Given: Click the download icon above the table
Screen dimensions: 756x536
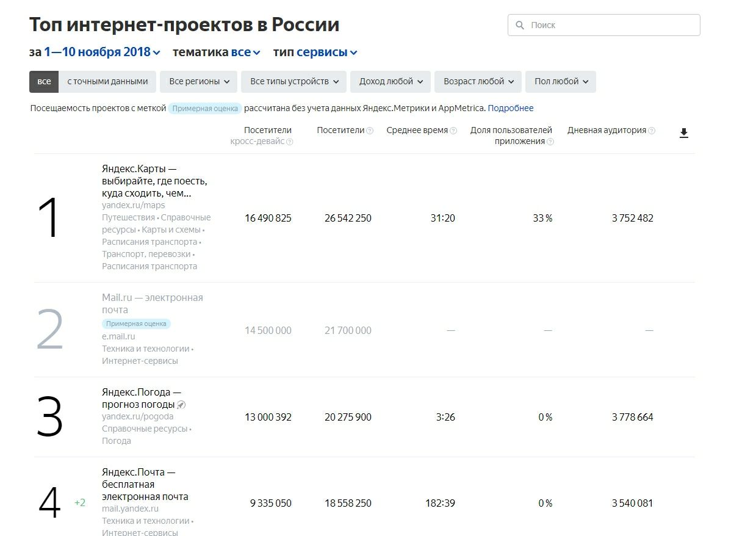Looking at the screenshot, I should [683, 133].
